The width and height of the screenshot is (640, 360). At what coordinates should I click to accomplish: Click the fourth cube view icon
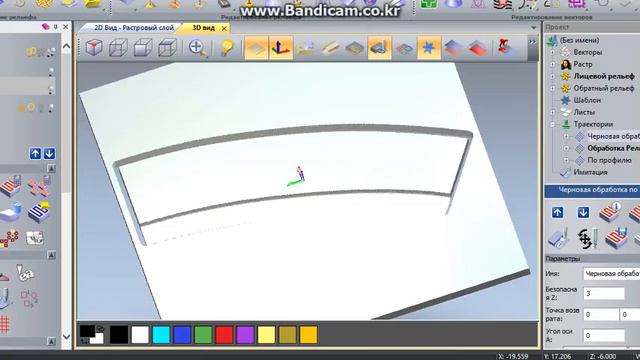167,48
